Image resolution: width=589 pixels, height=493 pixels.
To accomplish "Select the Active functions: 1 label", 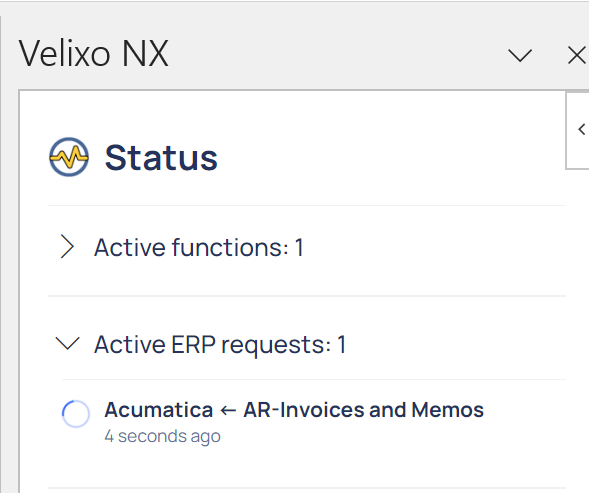I will [198, 248].
